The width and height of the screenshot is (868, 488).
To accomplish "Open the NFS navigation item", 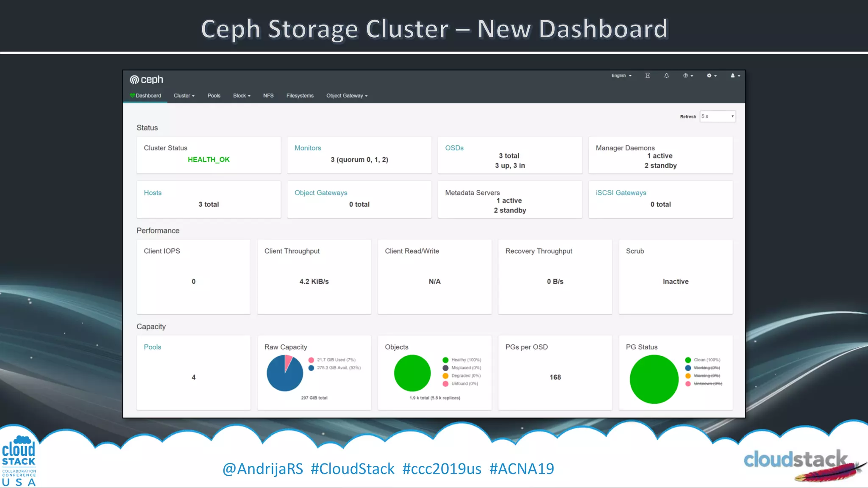I will [x=268, y=96].
